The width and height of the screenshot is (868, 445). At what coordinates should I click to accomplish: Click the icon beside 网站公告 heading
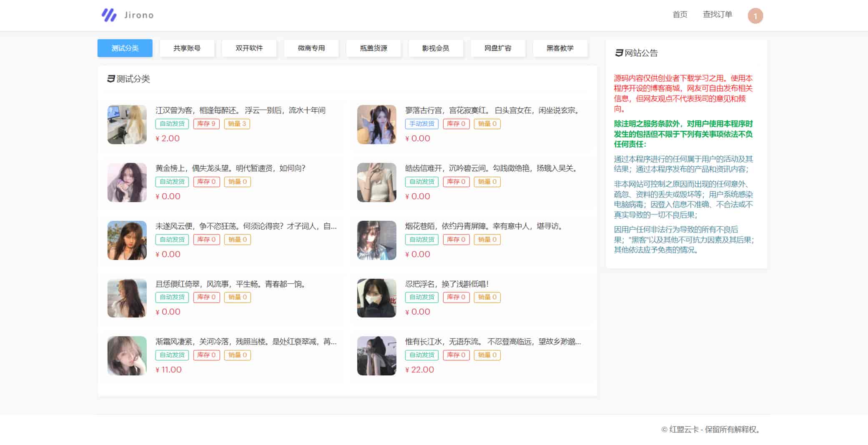tap(619, 53)
